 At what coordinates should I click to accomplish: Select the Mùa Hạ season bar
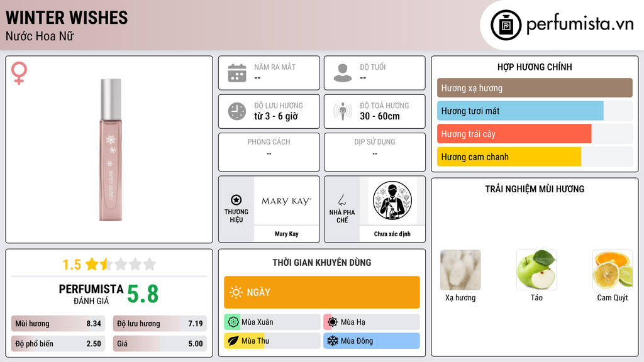coord(372,322)
